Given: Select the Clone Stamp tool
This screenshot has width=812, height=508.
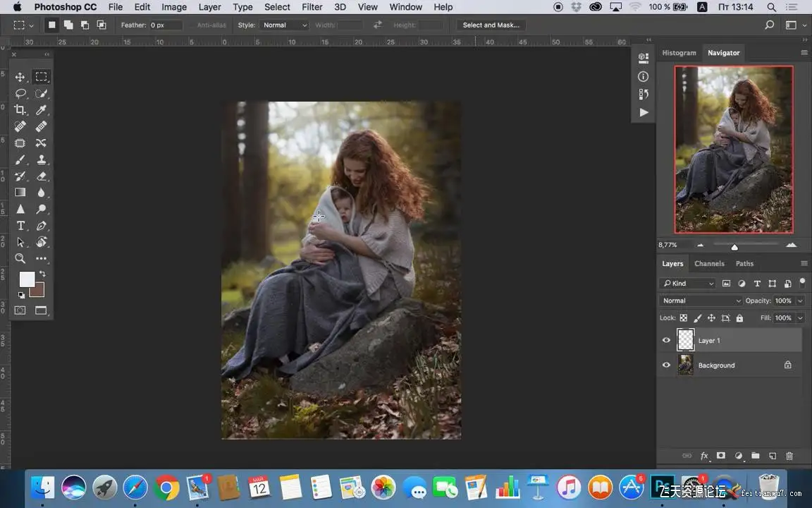Looking at the screenshot, I should (42, 159).
